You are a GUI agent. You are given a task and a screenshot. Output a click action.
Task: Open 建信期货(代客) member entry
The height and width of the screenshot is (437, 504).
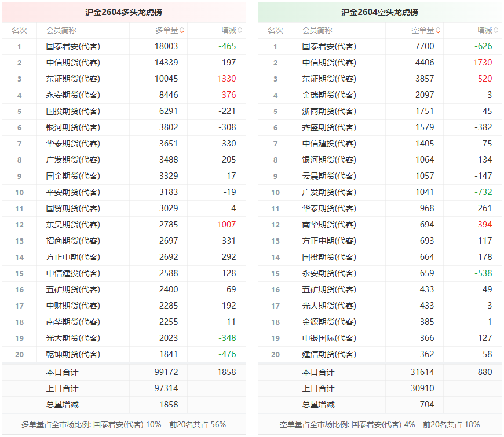[329, 354]
